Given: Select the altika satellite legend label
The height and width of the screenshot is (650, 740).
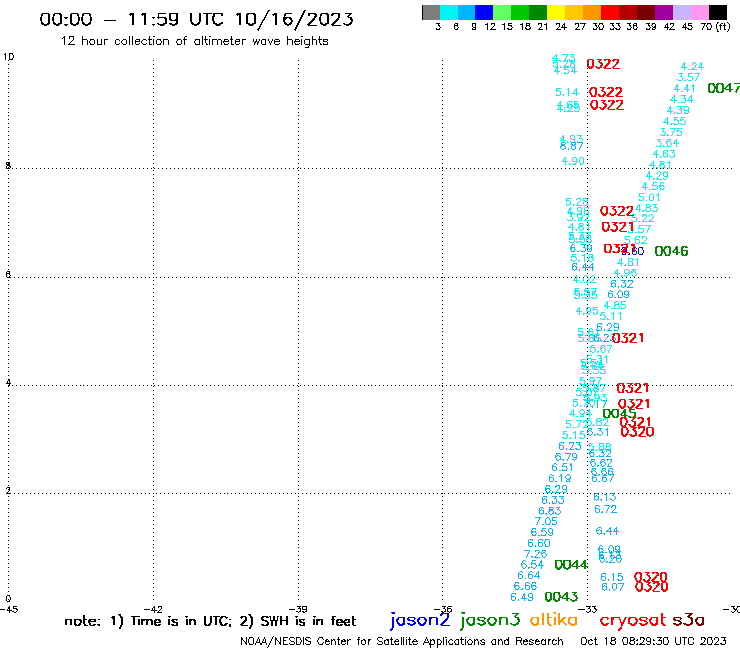Looking at the screenshot, I should coord(554,620).
